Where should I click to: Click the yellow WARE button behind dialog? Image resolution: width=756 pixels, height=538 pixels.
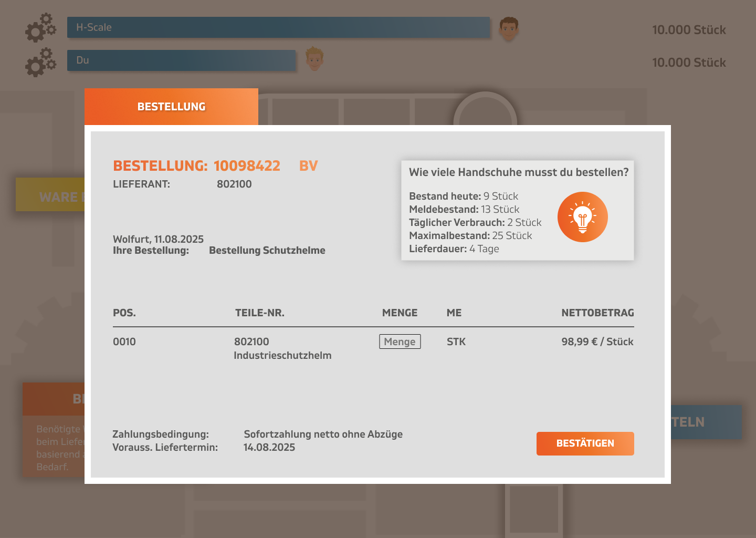point(50,195)
